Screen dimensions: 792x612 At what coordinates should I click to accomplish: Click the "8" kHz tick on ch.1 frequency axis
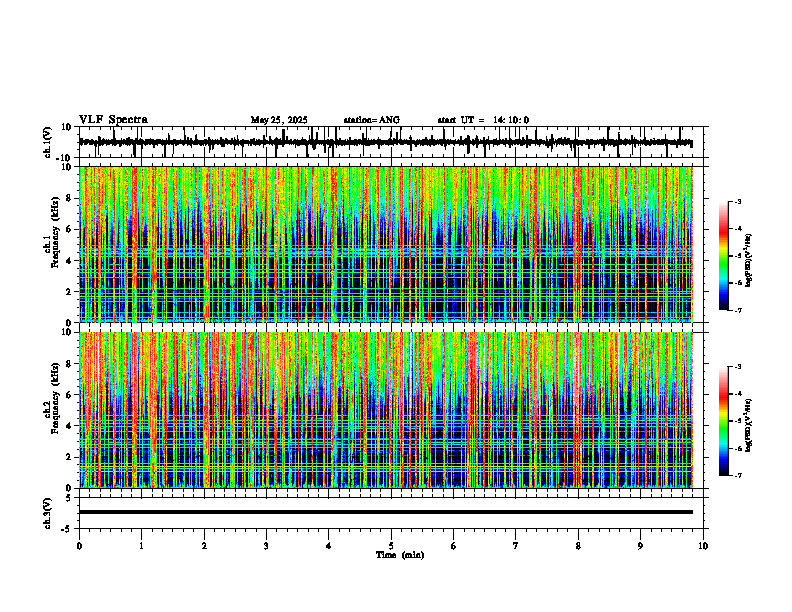pos(70,198)
